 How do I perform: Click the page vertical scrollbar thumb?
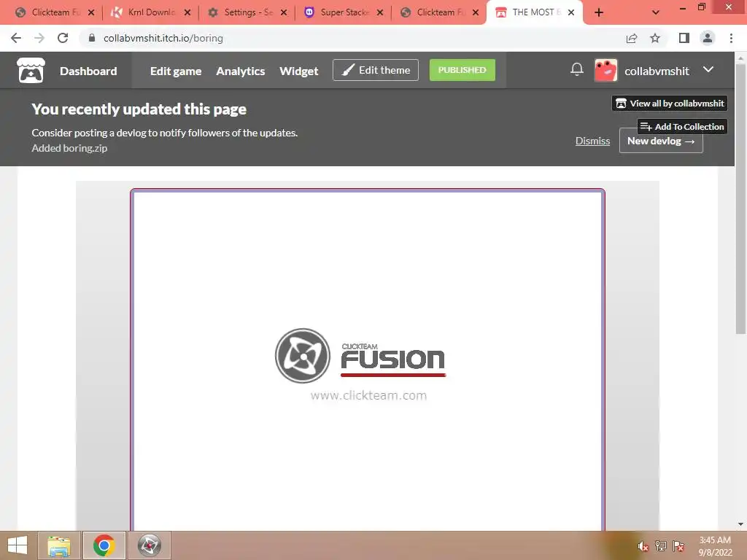point(740,198)
